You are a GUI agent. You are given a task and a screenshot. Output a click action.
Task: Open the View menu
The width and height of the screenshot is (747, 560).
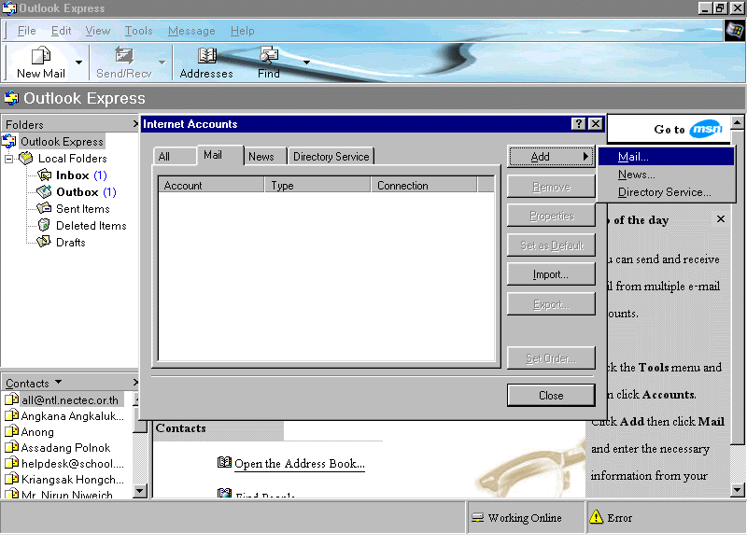click(98, 31)
